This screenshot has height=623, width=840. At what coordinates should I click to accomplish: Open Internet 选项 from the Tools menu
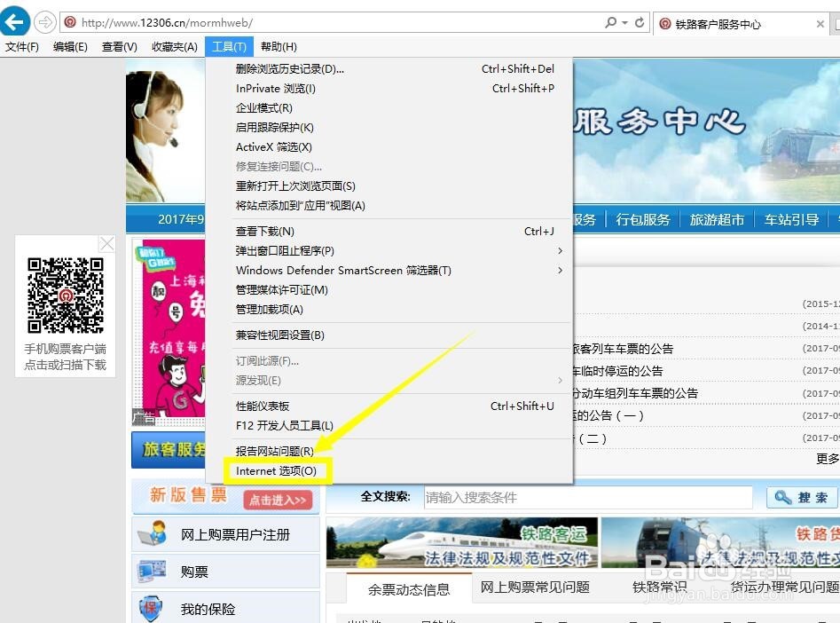click(x=277, y=470)
